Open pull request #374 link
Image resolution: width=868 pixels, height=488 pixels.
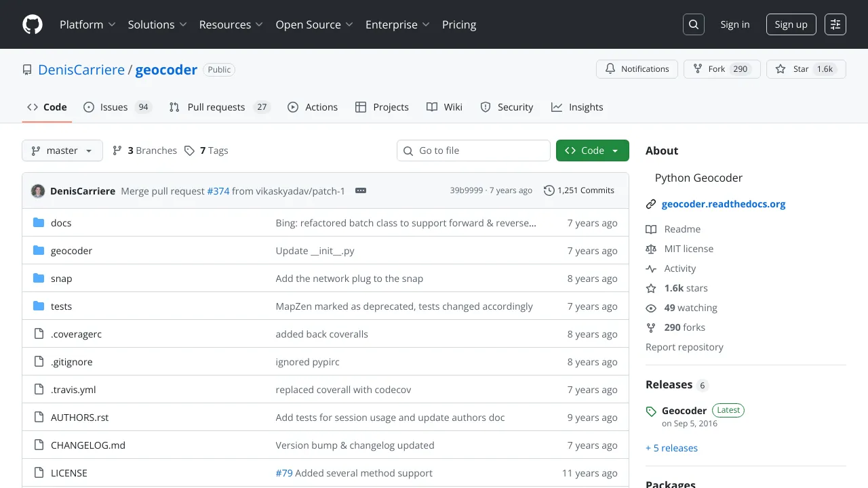(218, 191)
